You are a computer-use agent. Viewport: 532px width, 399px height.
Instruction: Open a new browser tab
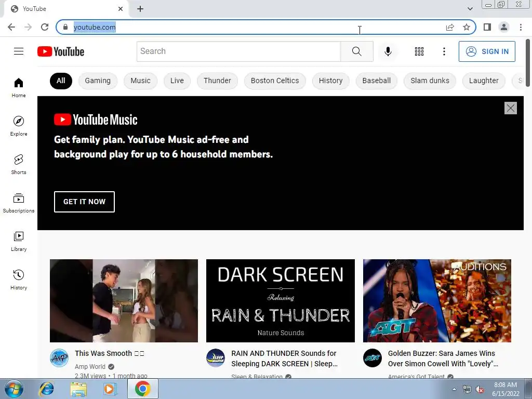140,9
